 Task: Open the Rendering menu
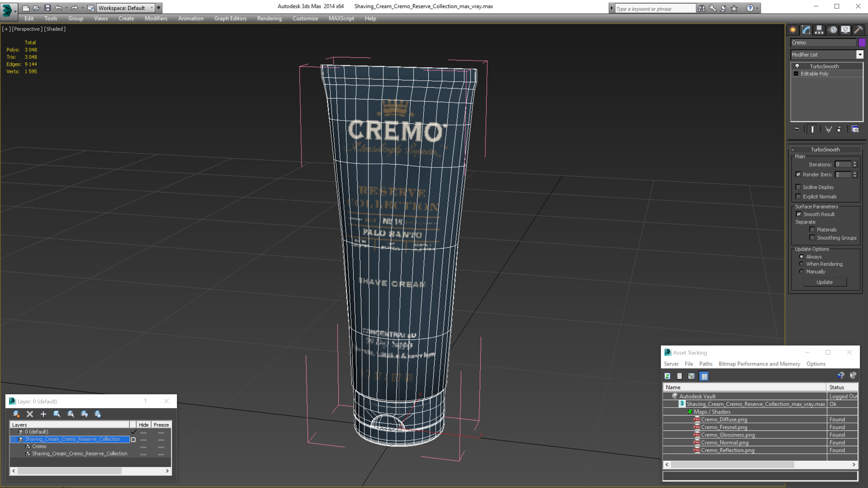click(x=269, y=18)
